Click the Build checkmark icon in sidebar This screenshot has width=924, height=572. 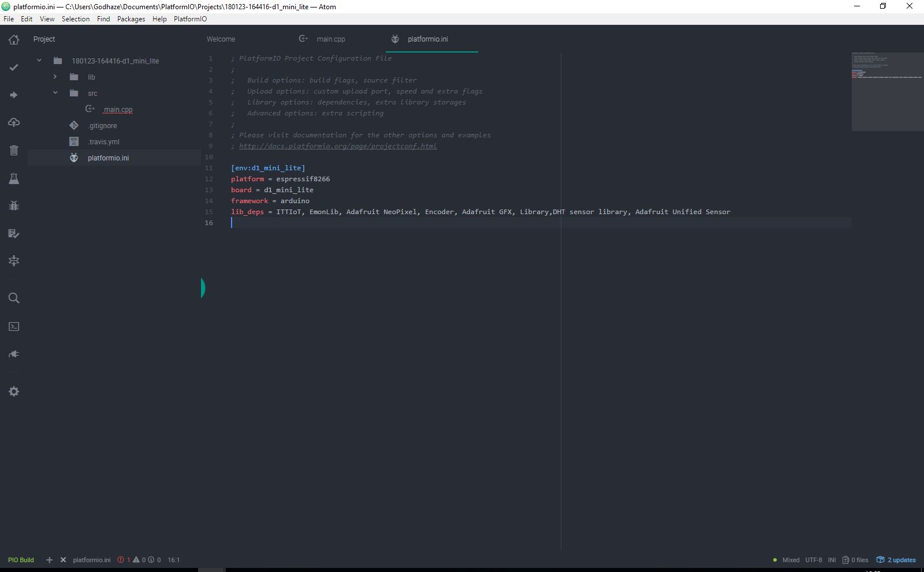[14, 68]
